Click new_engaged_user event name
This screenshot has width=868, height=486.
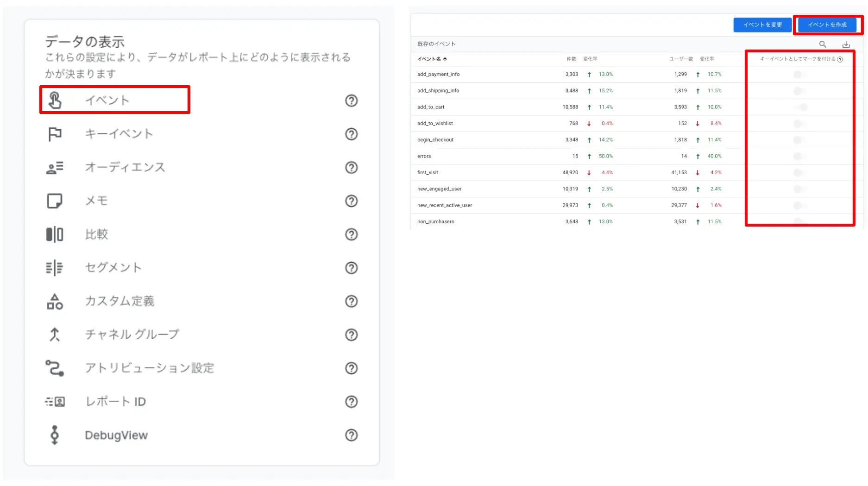pyautogui.click(x=439, y=189)
